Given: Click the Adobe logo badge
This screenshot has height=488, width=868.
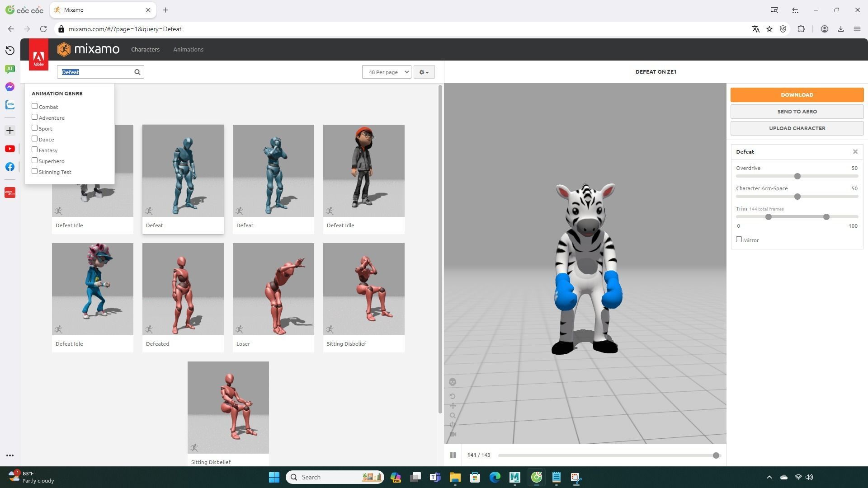Looking at the screenshot, I should click(38, 55).
